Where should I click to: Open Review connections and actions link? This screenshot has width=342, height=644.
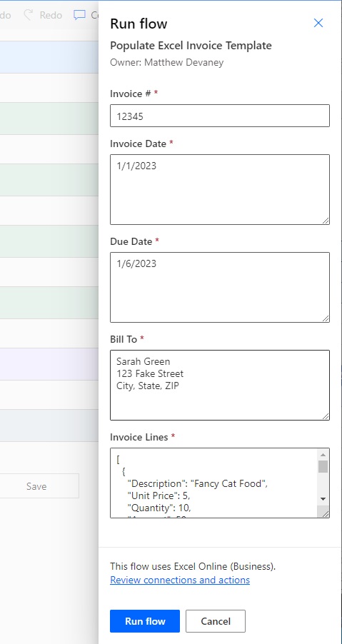180,580
